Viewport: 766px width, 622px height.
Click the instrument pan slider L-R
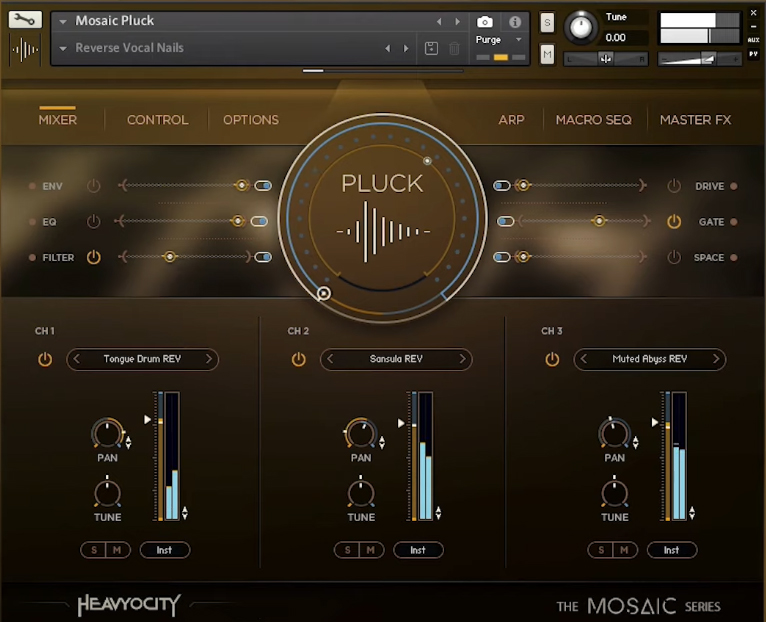click(606, 59)
